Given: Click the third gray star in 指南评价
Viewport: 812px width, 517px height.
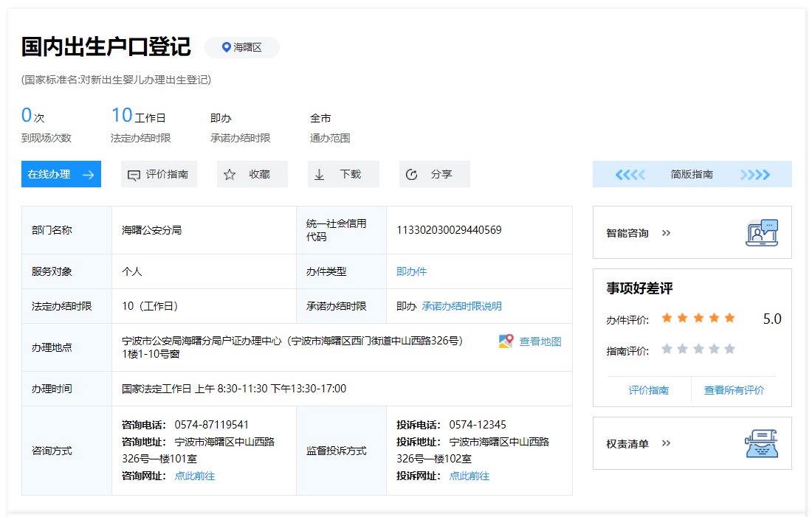Looking at the screenshot, I should (x=698, y=349).
